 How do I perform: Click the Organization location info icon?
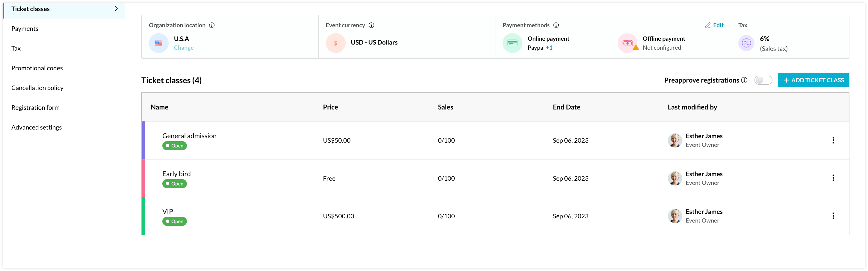click(x=211, y=25)
